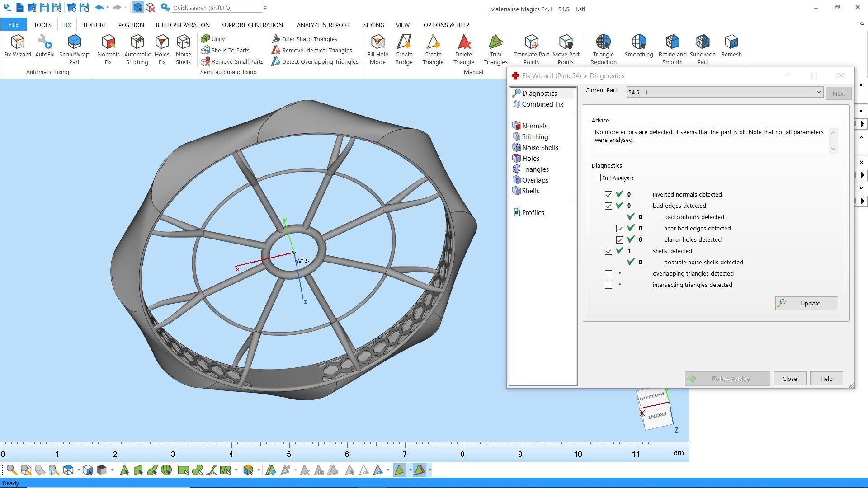Click Detect Overlapping Triangles
Image resolution: width=868 pixels, height=488 pixels.
pos(315,61)
